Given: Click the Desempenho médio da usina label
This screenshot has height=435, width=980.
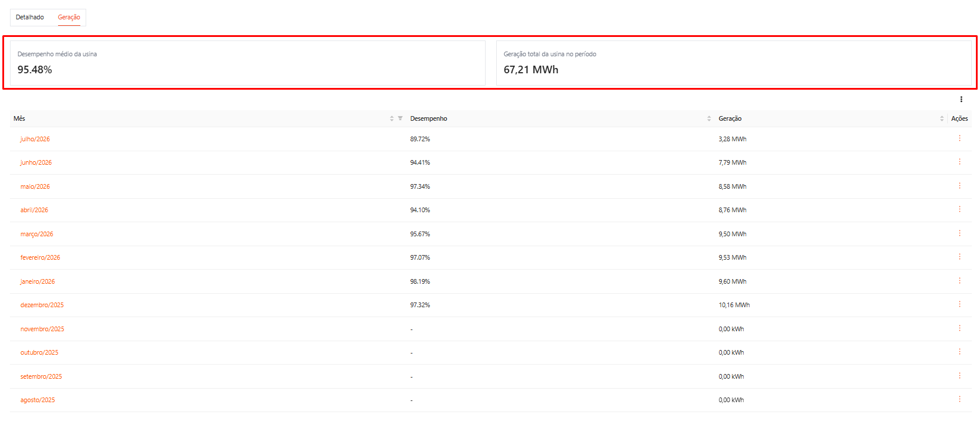Looking at the screenshot, I should click(57, 54).
